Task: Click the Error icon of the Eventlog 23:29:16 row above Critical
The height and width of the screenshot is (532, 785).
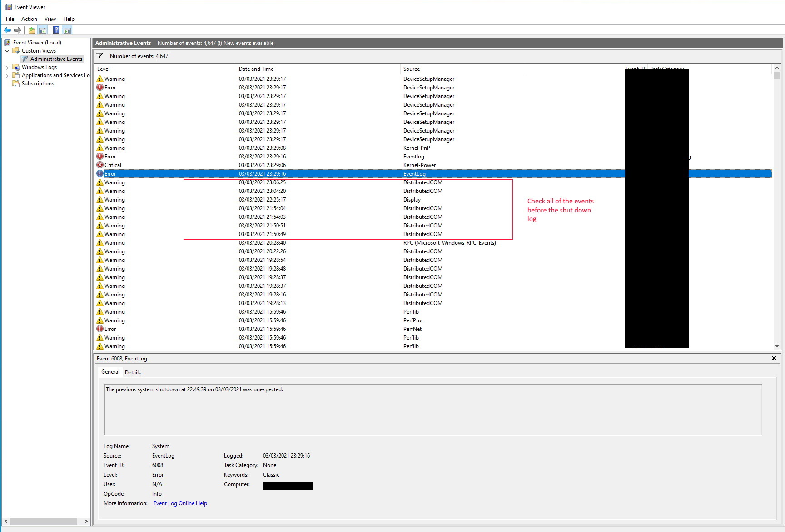Action: (x=100, y=157)
